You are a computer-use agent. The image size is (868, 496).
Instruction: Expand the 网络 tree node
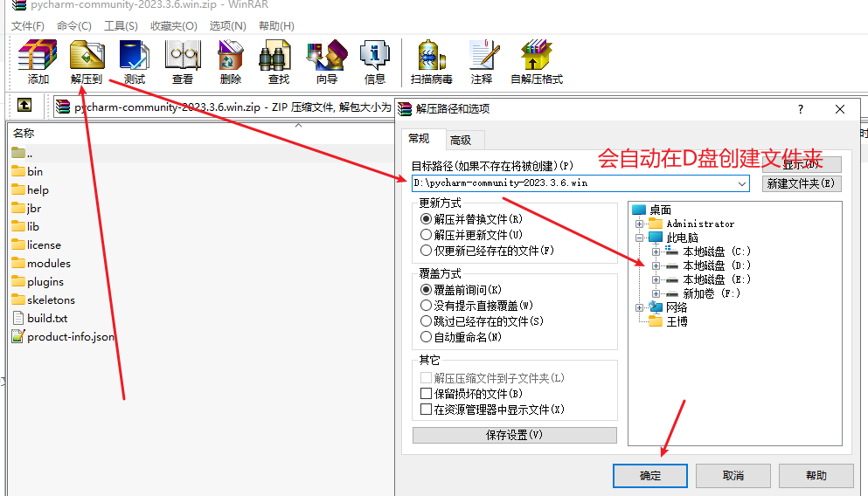coord(639,307)
